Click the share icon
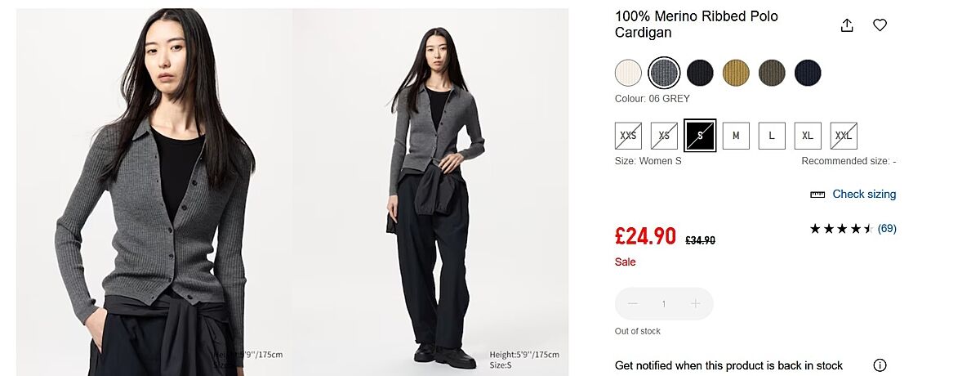 (x=847, y=25)
